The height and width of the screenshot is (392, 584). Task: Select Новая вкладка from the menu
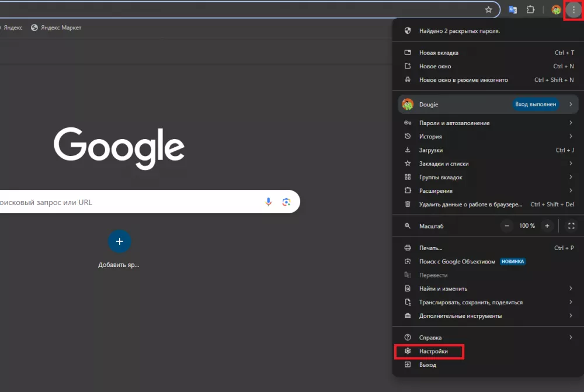439,53
